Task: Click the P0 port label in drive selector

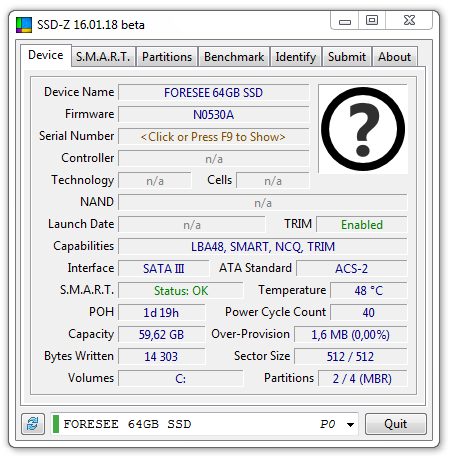Action: 327,424
